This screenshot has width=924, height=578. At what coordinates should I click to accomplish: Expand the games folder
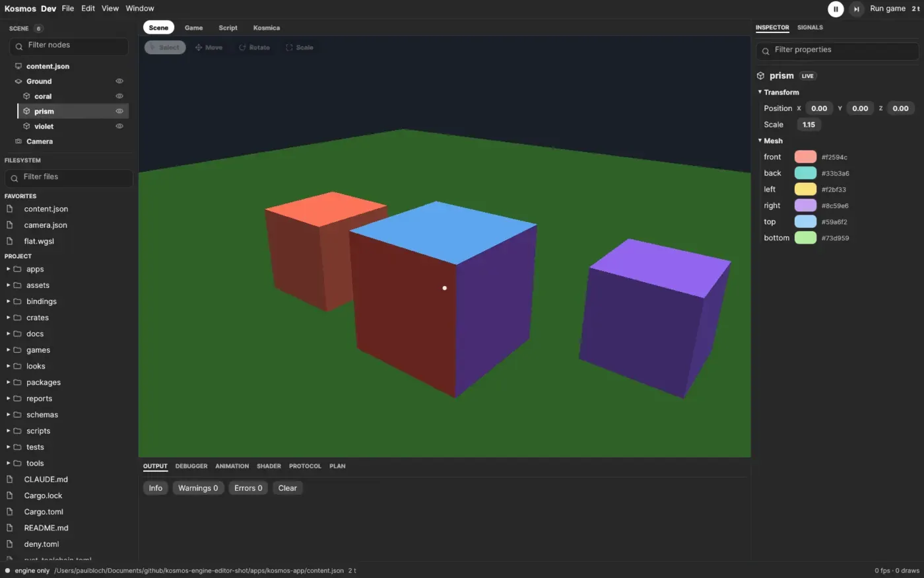[8, 350]
